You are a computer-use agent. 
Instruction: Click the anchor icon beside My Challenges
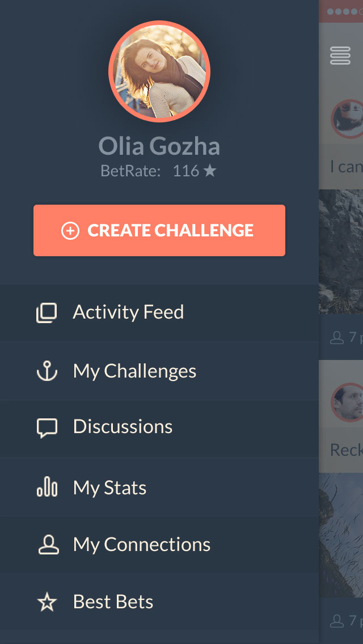coord(47,371)
